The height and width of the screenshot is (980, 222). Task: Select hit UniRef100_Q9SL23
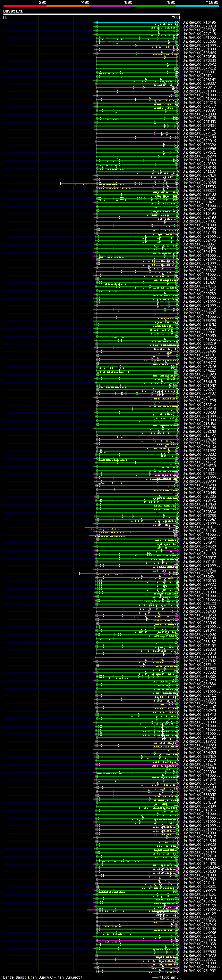click(199, 604)
